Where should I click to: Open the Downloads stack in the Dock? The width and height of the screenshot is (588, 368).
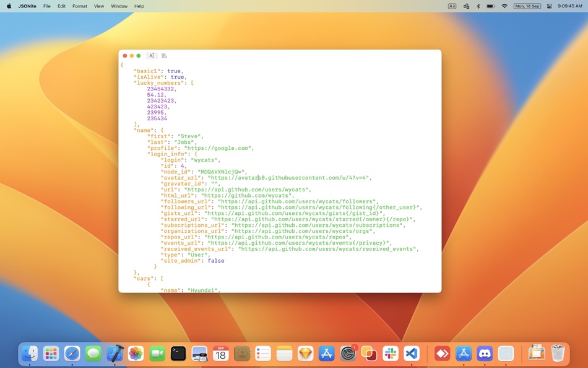(537, 353)
